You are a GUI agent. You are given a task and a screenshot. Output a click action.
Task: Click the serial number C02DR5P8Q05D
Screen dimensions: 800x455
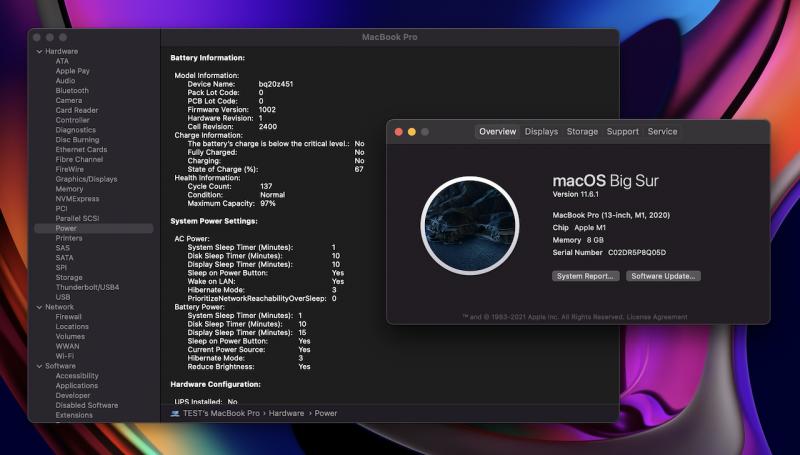tap(637, 252)
